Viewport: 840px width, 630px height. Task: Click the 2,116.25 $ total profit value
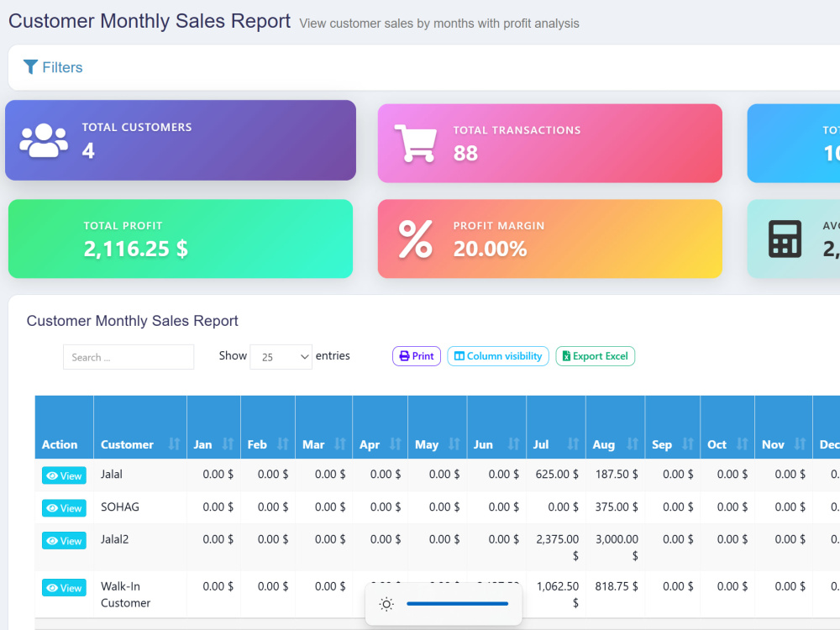tap(135, 249)
